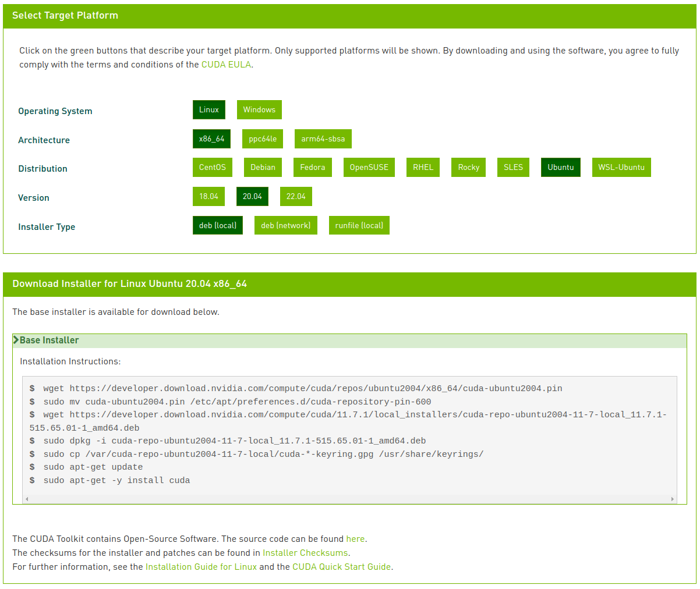Select version 20.04

(x=252, y=196)
